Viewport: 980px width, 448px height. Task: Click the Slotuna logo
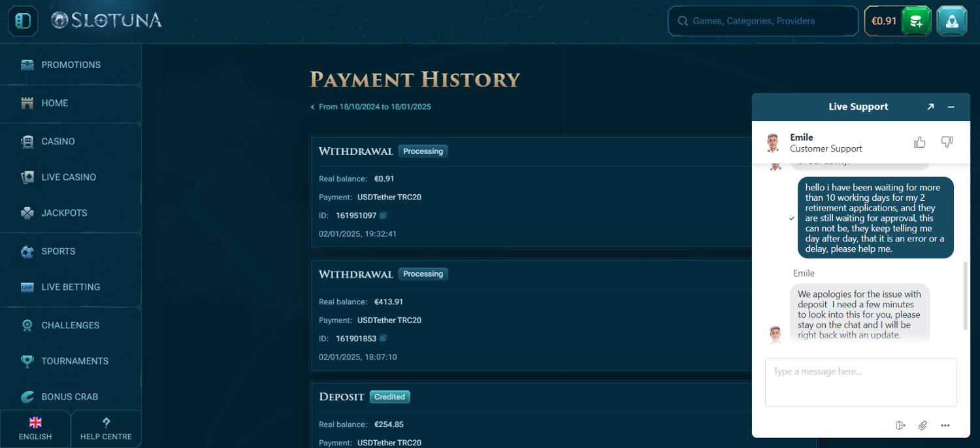click(107, 21)
